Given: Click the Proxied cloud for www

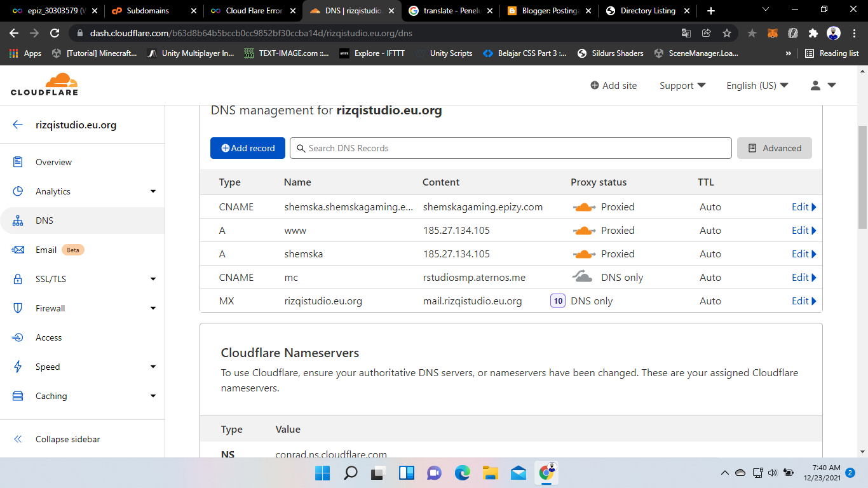Looking at the screenshot, I should pyautogui.click(x=584, y=230).
